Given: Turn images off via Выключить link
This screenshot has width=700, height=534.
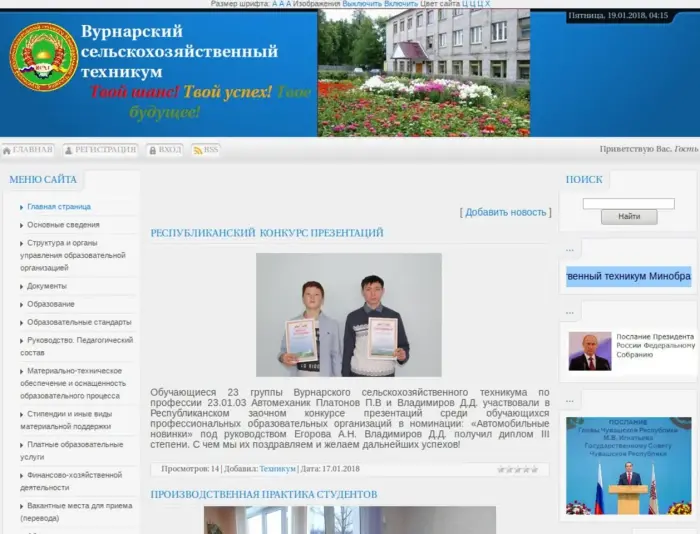Looking at the screenshot, I should point(361,4).
